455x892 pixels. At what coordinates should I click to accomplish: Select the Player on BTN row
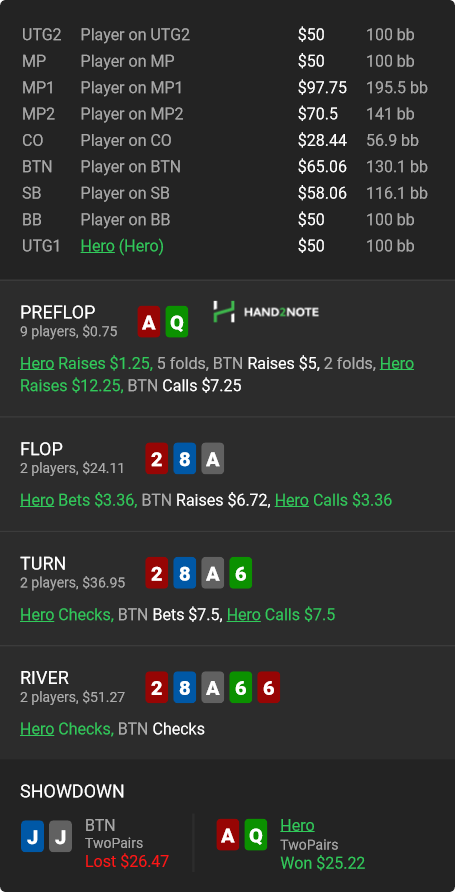click(x=228, y=167)
